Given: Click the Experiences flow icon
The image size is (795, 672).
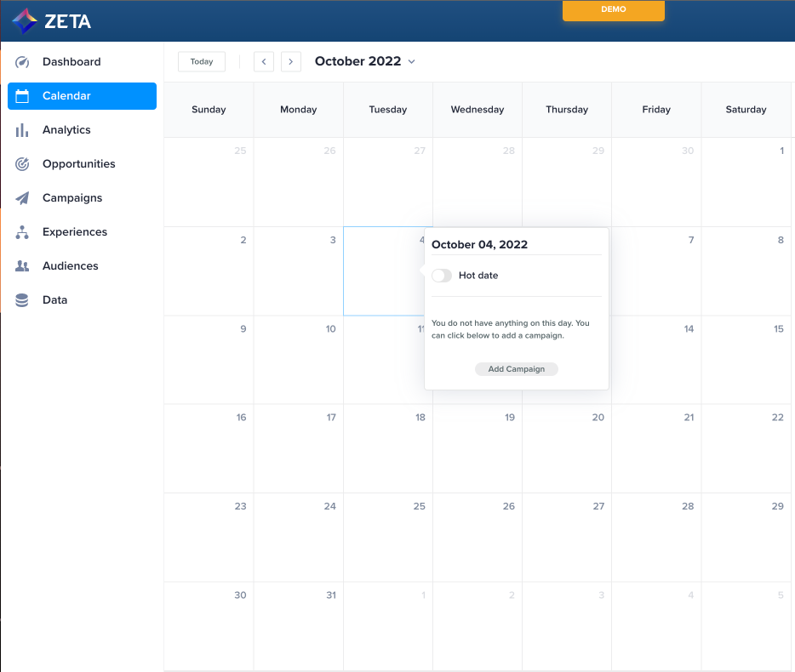Looking at the screenshot, I should 22,232.
